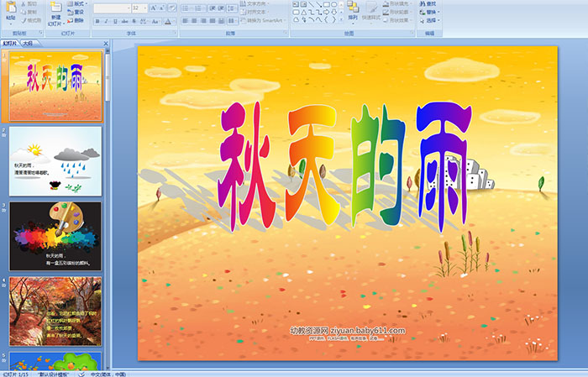588x377 pixels.
Task: Select the text box shape in gallery
Action: pos(296,4)
